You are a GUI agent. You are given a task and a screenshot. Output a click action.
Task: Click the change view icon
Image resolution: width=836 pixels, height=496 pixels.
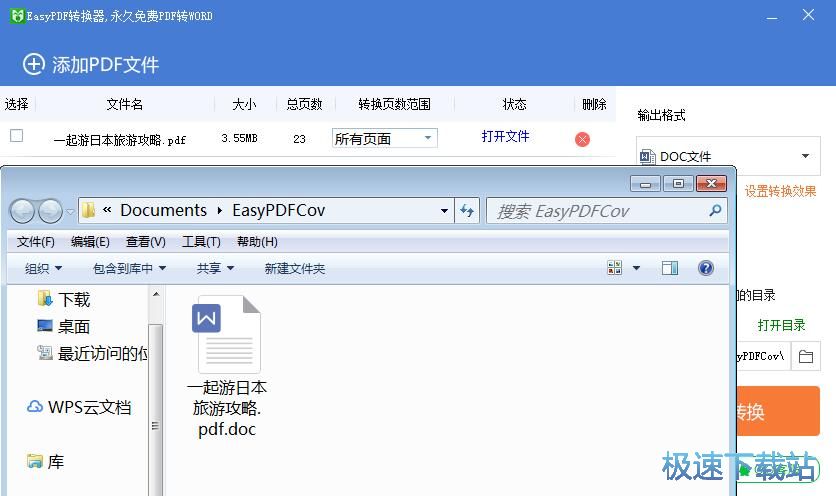614,268
